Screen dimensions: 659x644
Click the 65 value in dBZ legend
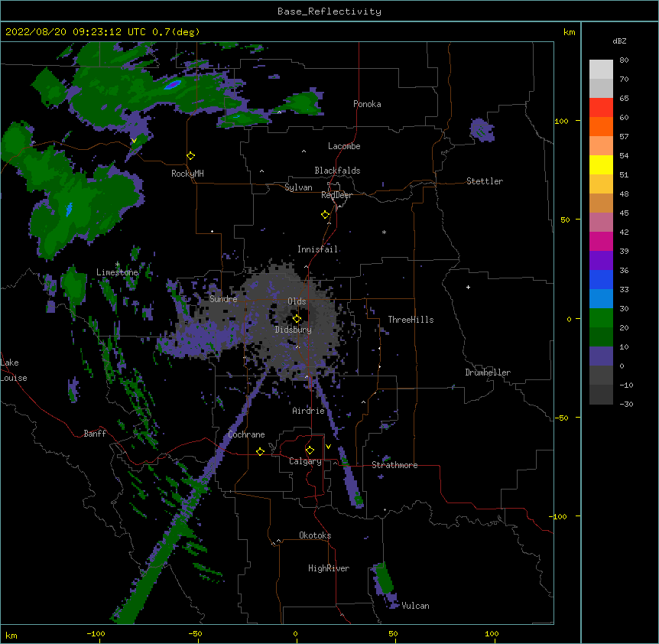[x=624, y=98]
